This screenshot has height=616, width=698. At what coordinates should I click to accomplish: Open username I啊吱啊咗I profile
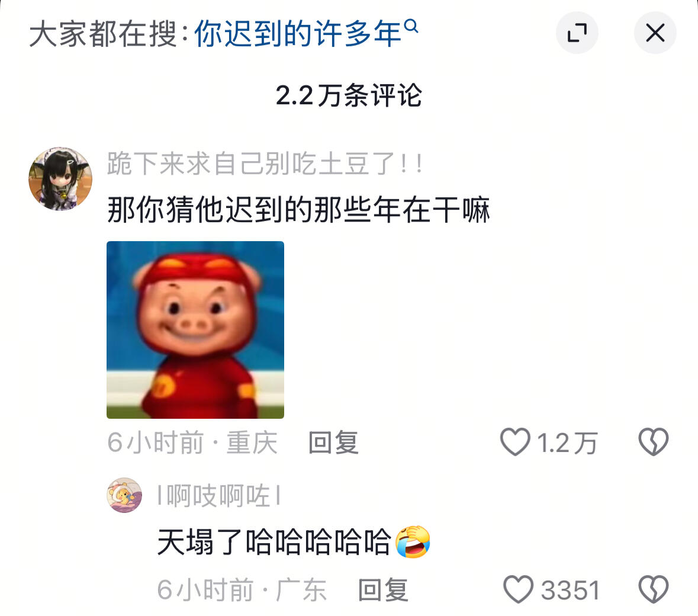(220, 495)
